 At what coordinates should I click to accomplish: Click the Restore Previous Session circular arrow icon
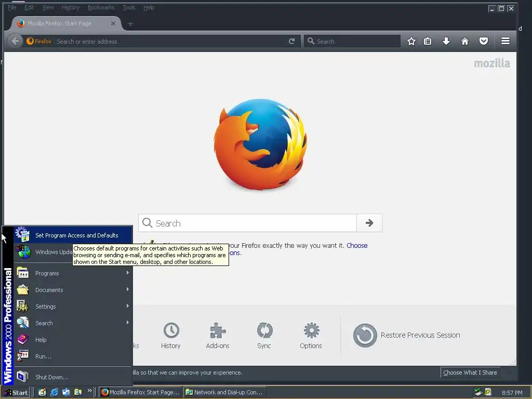365,335
